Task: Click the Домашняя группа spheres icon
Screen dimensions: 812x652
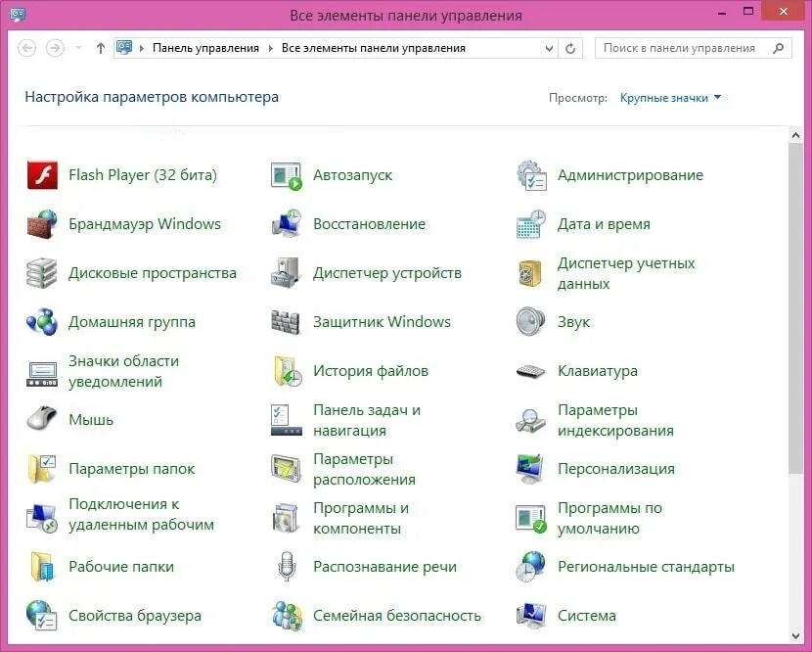Action: pos(42,322)
